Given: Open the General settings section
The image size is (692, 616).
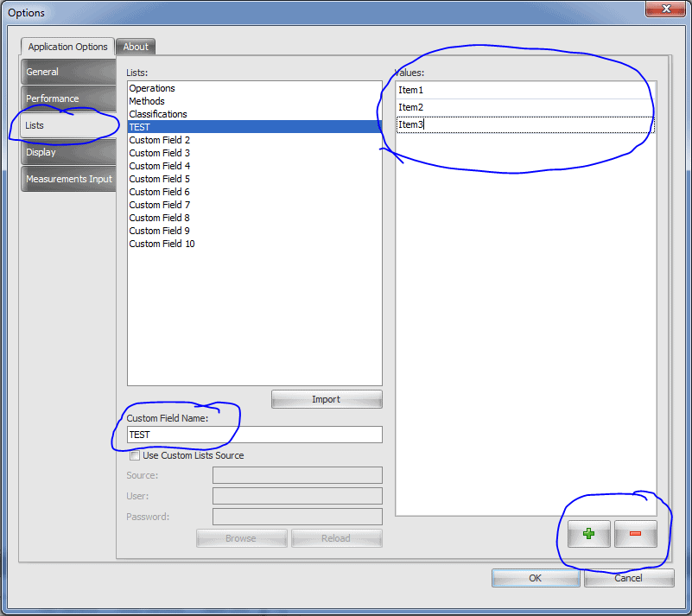Looking at the screenshot, I should click(x=67, y=72).
